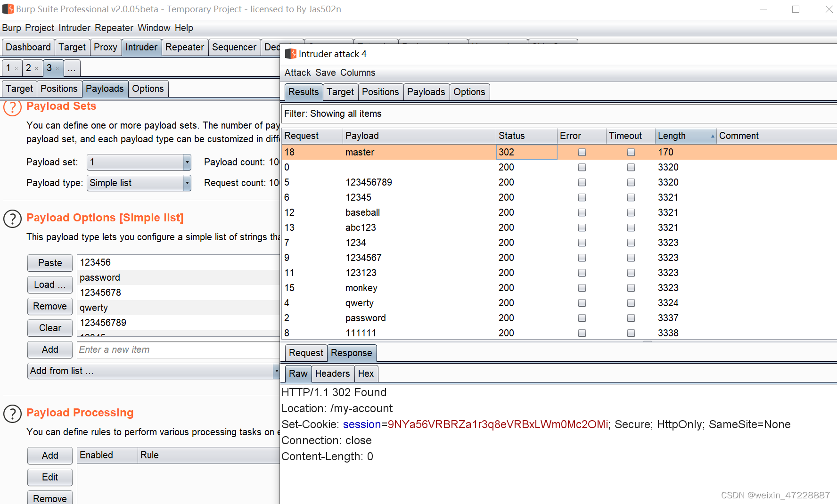837x504 pixels.
Task: Click Add button beside new item field
Action: (x=50, y=350)
